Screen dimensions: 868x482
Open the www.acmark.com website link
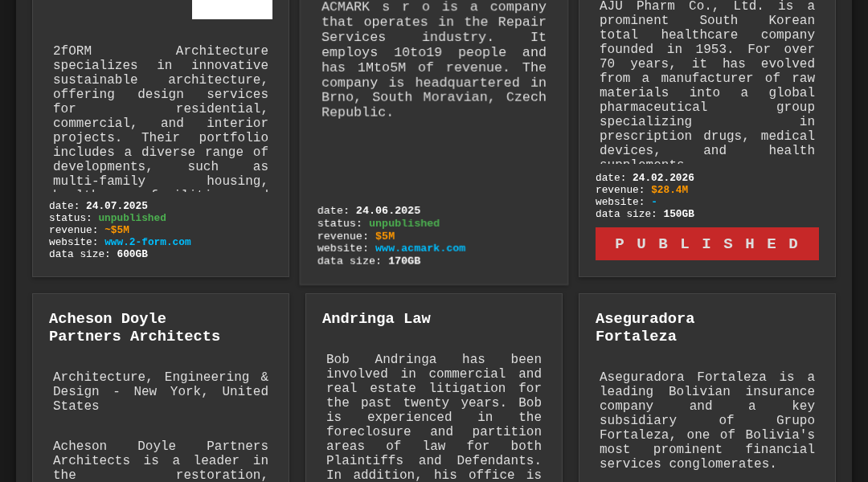tap(420, 248)
